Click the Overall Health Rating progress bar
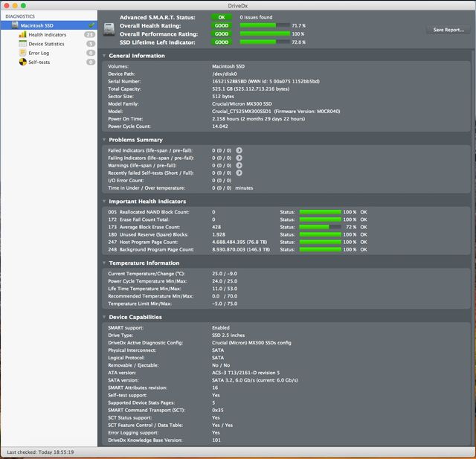Viewport: 476px width, 459px height. (x=265, y=25)
